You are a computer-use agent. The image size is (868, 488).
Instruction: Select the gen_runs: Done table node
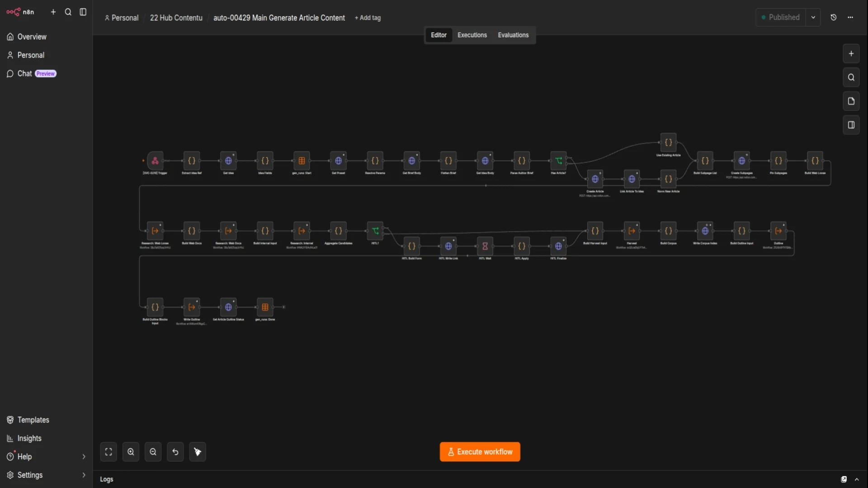point(265,307)
